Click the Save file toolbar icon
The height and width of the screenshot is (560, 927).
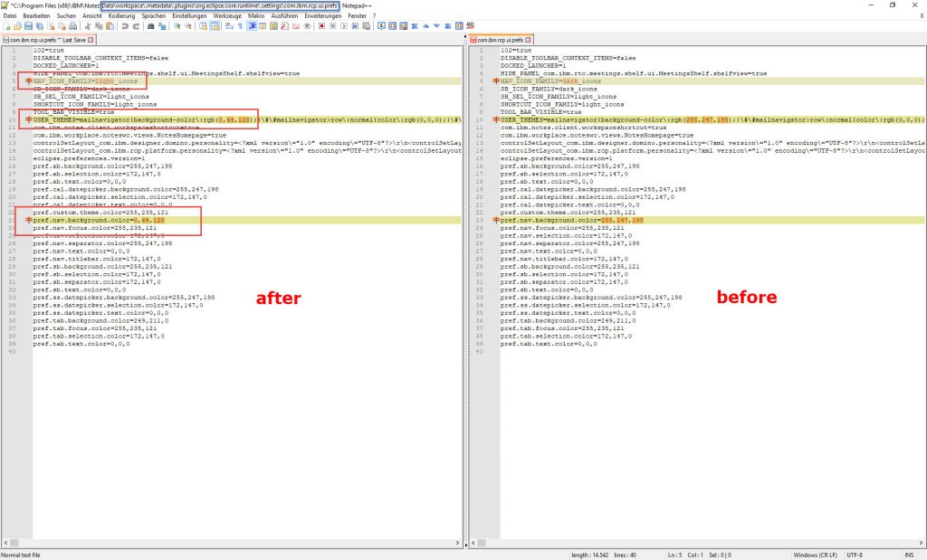click(x=28, y=26)
